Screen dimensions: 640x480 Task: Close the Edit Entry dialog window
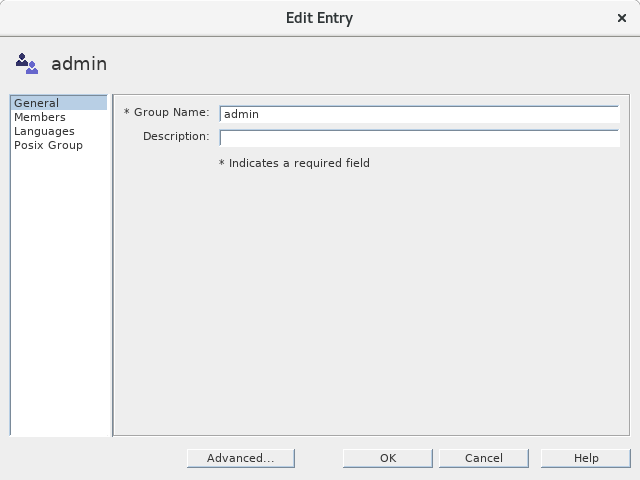coord(622,18)
